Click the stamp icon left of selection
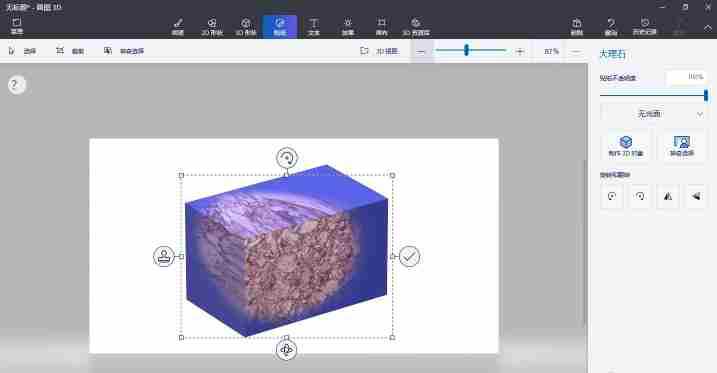The image size is (717, 373). click(164, 256)
